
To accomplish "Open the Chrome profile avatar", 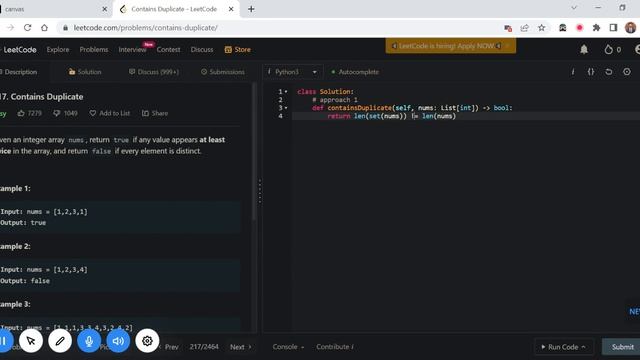I will click(x=630, y=28).
